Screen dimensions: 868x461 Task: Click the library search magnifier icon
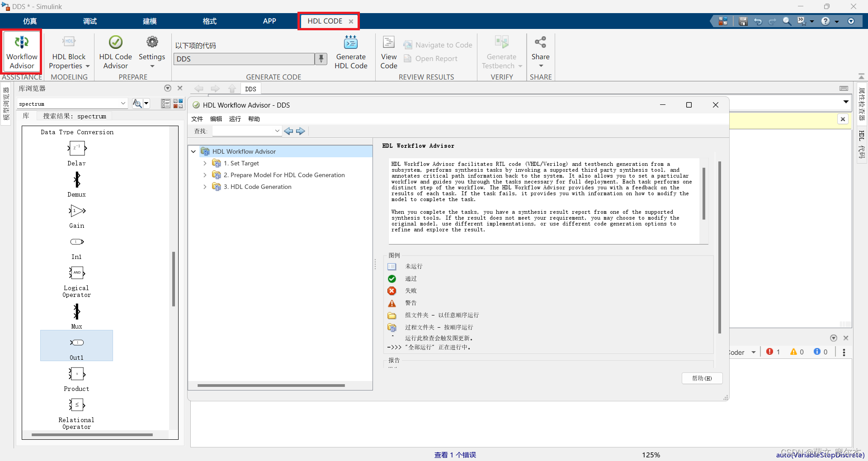(137, 103)
